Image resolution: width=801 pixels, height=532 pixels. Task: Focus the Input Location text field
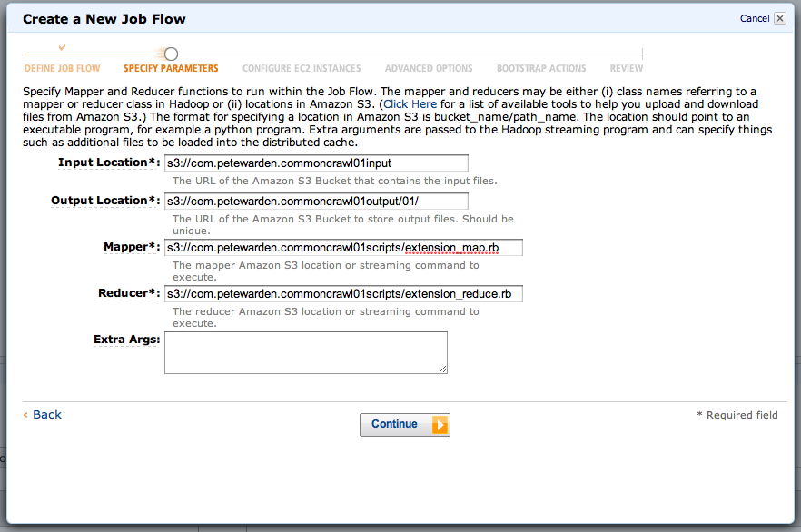tap(316, 163)
